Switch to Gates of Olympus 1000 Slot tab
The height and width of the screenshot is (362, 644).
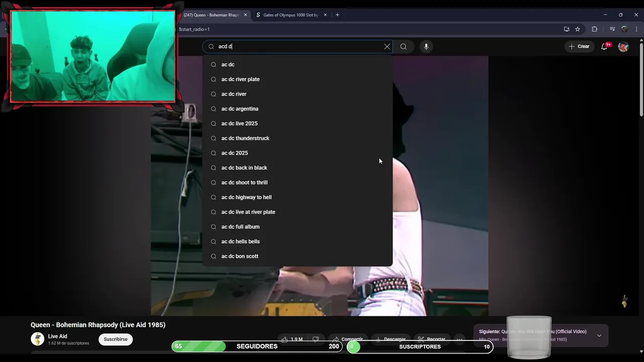(x=291, y=15)
